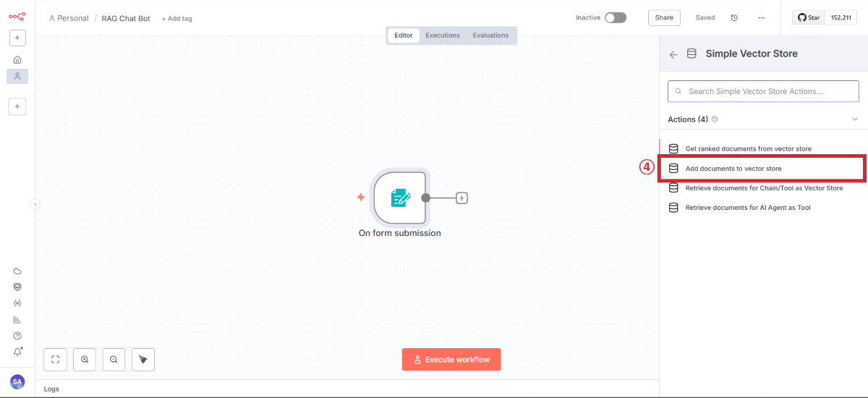Click the zoom in canvas button
This screenshot has height=398, width=868.
tap(85, 360)
